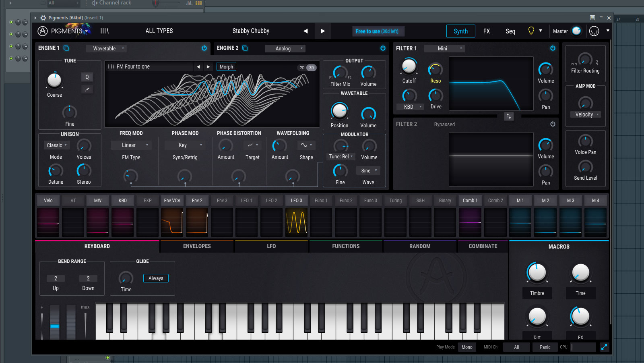Load the next preset with the right arrow
644x363 pixels.
click(x=322, y=31)
